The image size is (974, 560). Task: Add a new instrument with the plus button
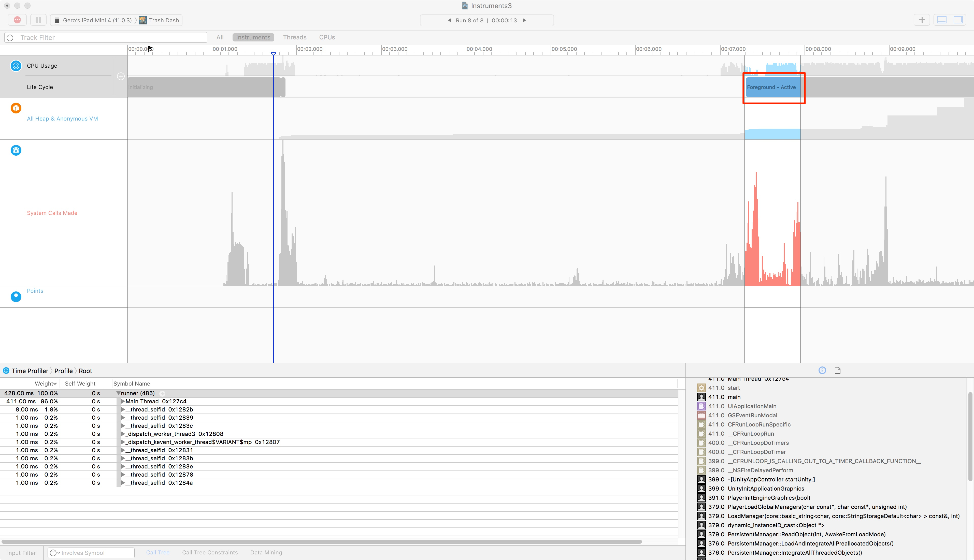[x=922, y=20]
